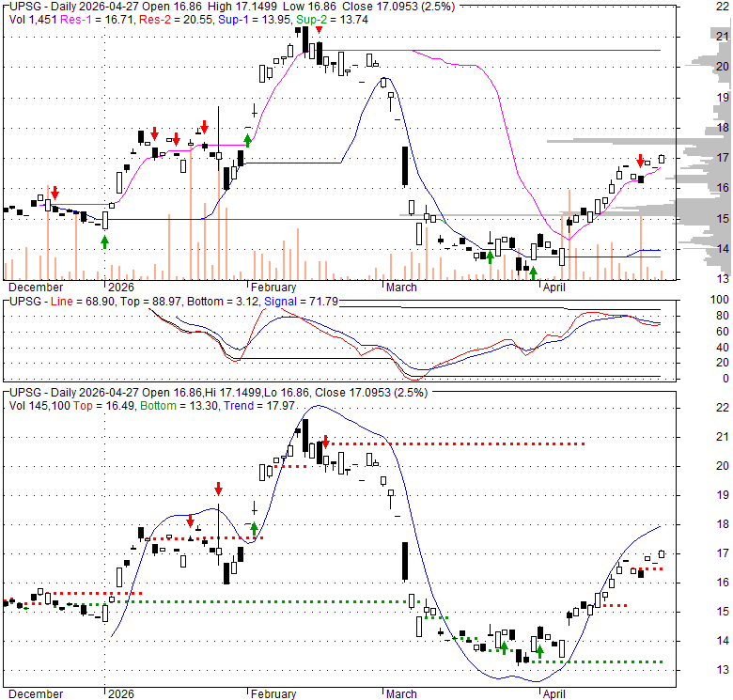Click the small red triangle at February peak, top chart
The height and width of the screenshot is (700, 733).
tap(320, 31)
